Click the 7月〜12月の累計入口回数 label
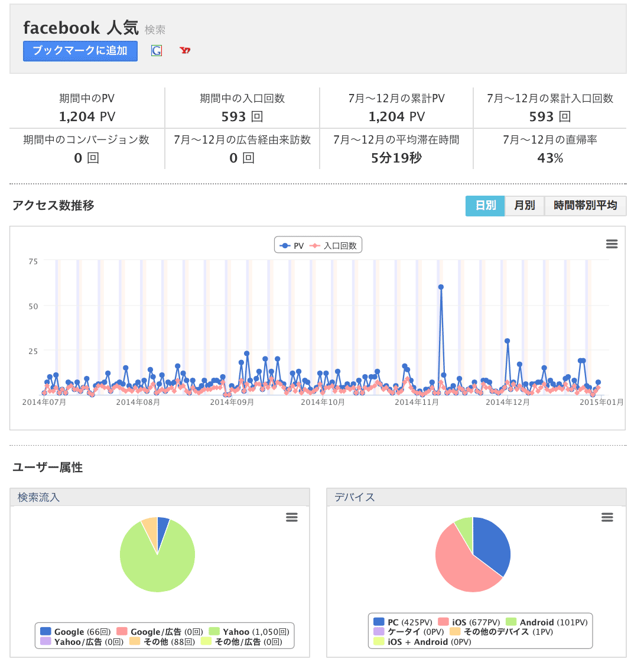Screen dimensions: 644x662 pos(550,98)
